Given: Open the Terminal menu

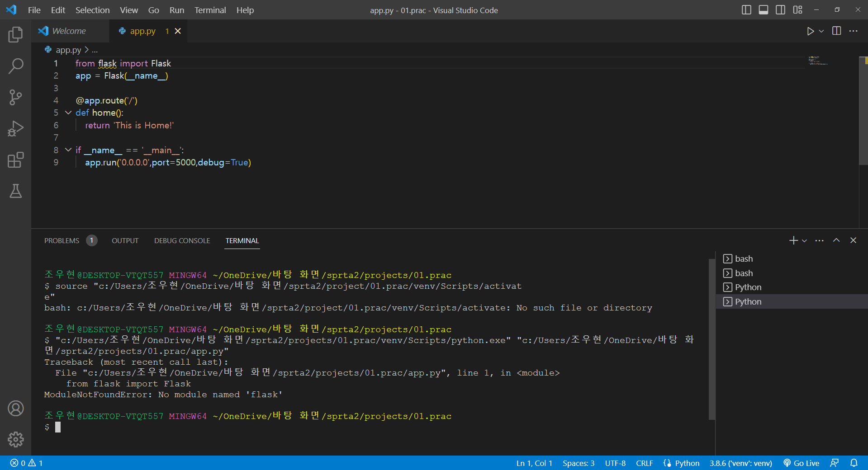Looking at the screenshot, I should pos(210,10).
